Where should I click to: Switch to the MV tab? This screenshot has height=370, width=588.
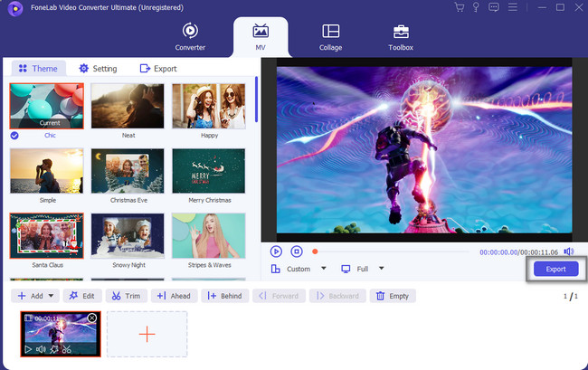pos(261,37)
